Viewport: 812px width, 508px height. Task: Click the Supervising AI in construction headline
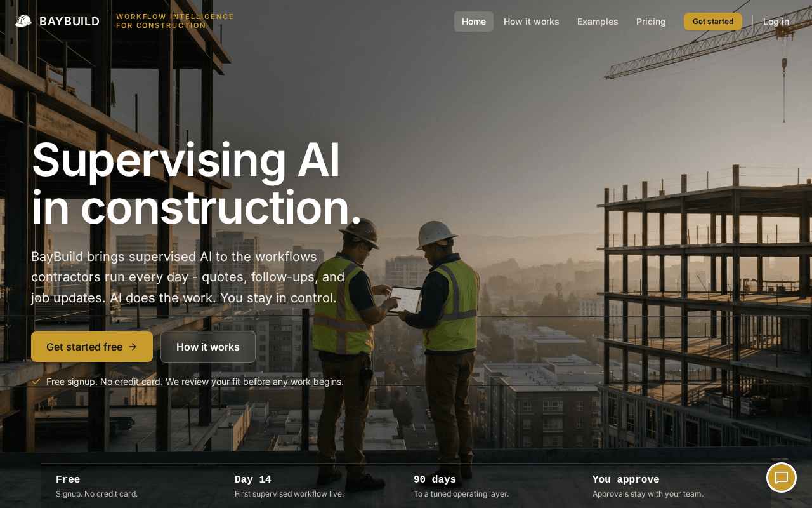point(197,183)
